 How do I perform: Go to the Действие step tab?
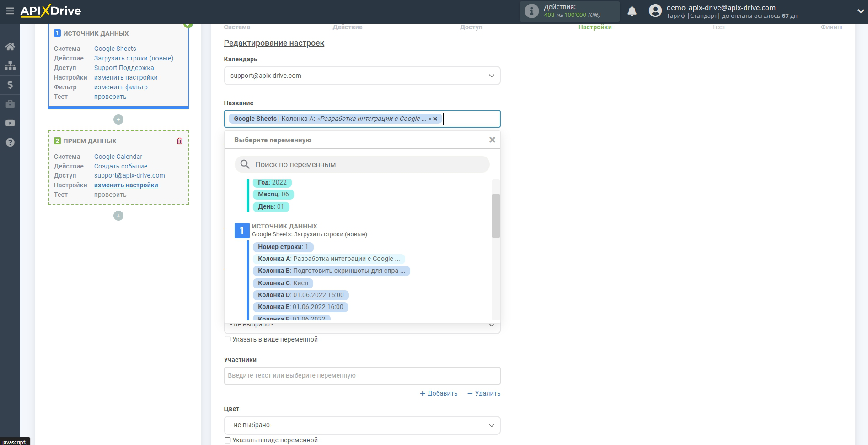tap(348, 27)
